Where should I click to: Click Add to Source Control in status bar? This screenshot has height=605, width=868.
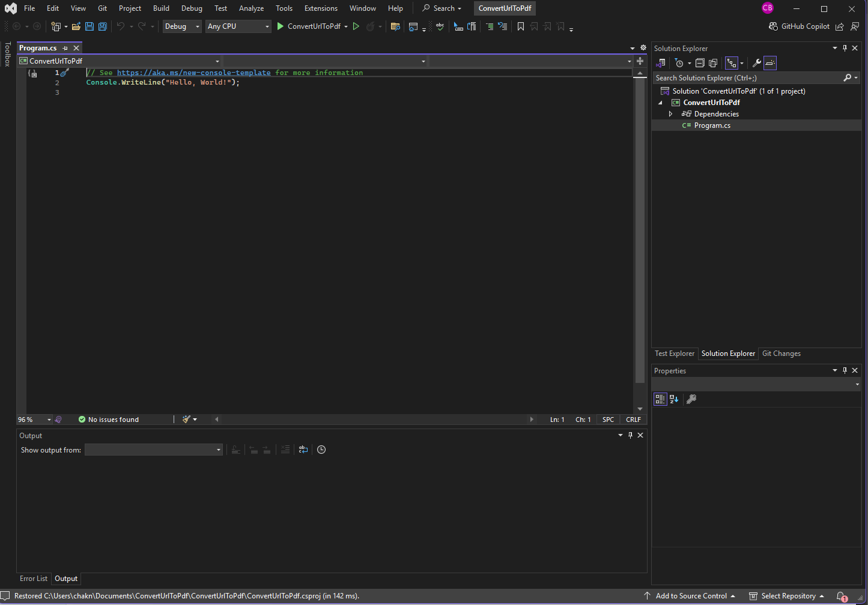point(691,596)
